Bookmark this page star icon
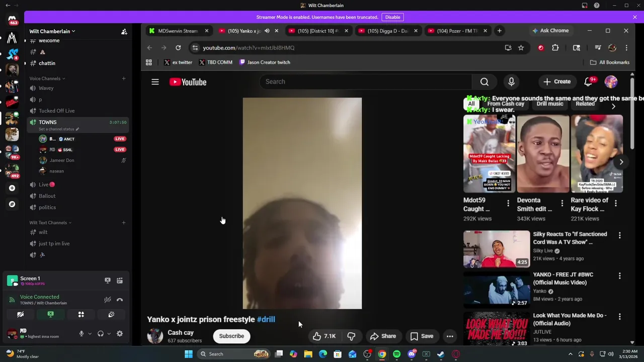The width and height of the screenshot is (644, 362). click(x=521, y=48)
